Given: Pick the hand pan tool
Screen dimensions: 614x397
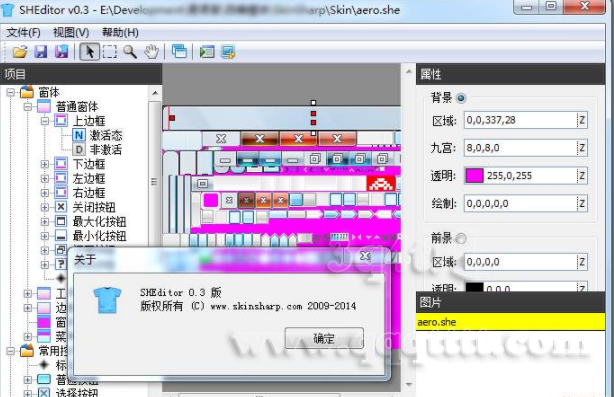Looking at the screenshot, I should [x=151, y=52].
